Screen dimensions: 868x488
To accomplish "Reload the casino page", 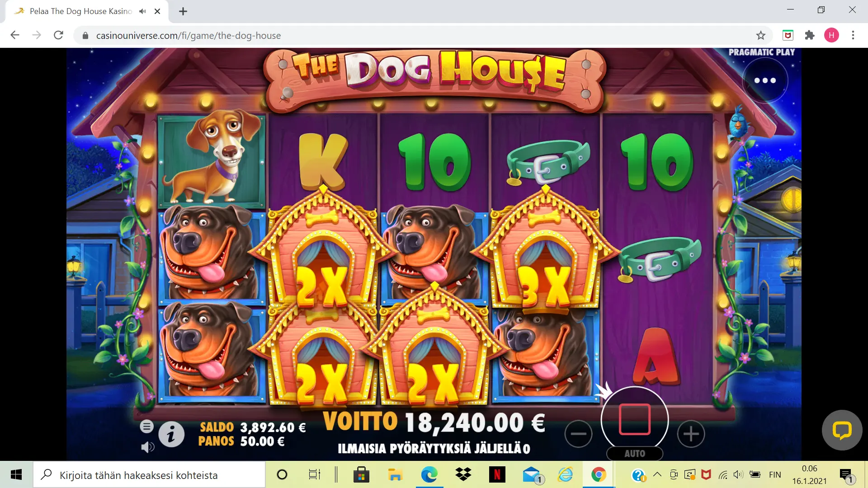I will coord(58,35).
